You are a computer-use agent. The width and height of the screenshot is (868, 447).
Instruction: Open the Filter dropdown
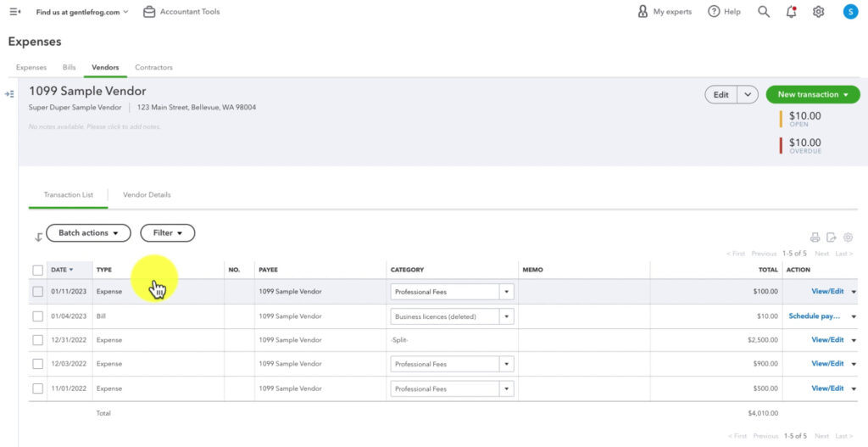pyautogui.click(x=168, y=233)
